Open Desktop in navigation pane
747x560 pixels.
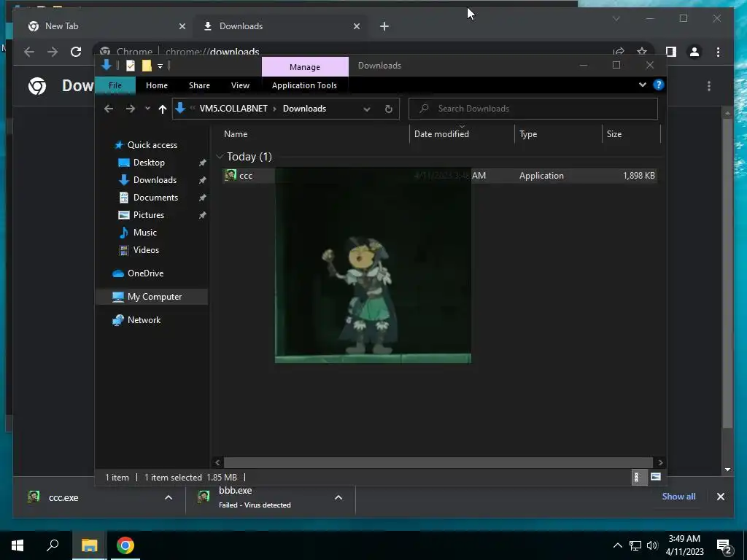tap(149, 163)
